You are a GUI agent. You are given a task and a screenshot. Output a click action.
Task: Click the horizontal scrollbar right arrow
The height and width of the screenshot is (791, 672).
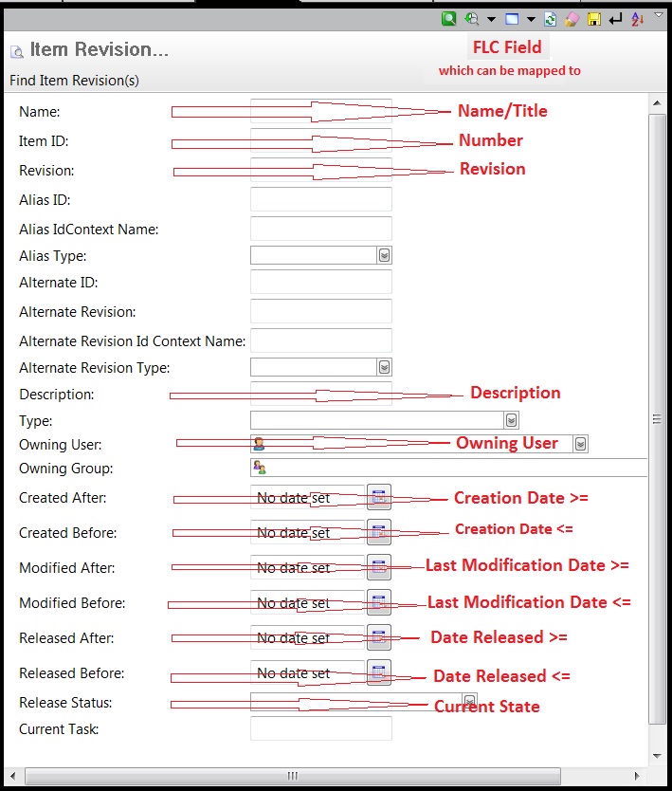[x=637, y=776]
